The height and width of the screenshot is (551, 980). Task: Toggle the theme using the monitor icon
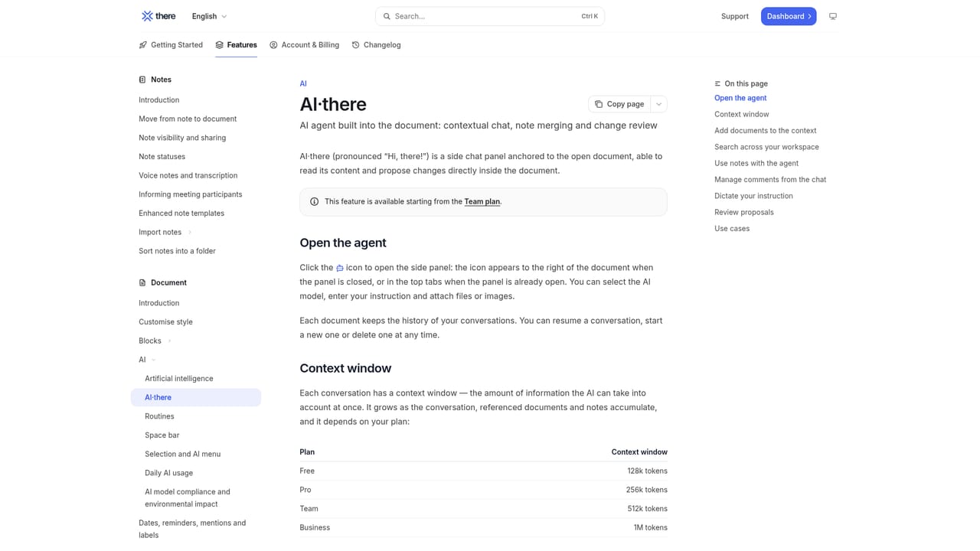click(x=833, y=16)
